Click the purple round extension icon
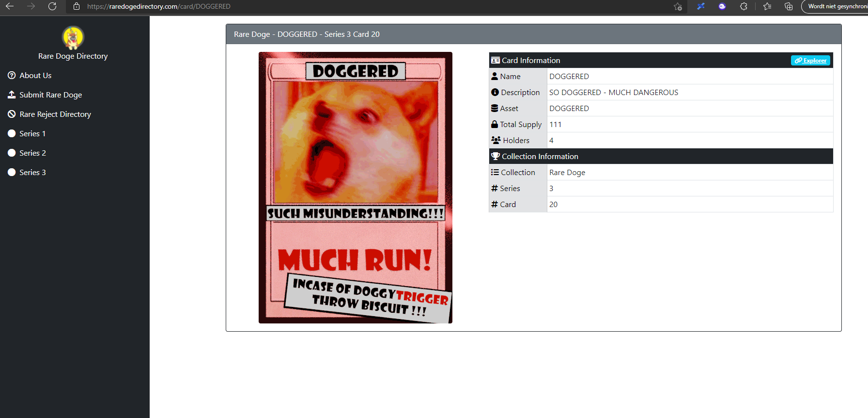Viewport: 868px width, 418px height. pos(722,6)
